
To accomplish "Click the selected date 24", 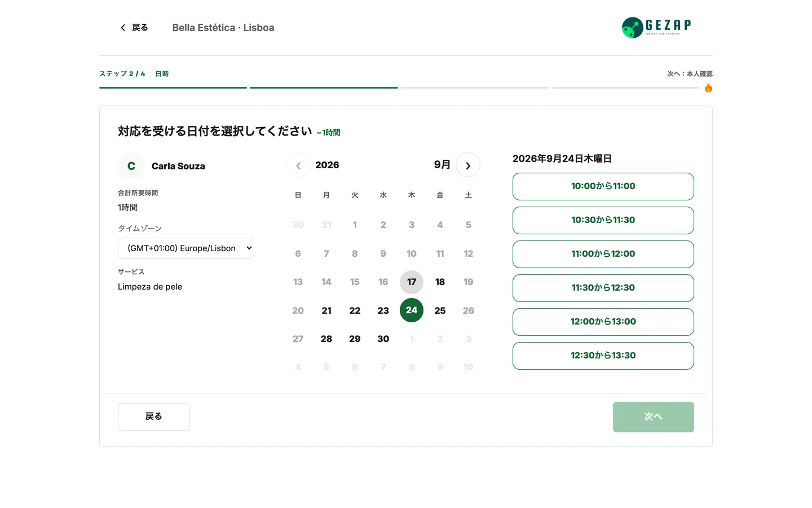I will 412,310.
